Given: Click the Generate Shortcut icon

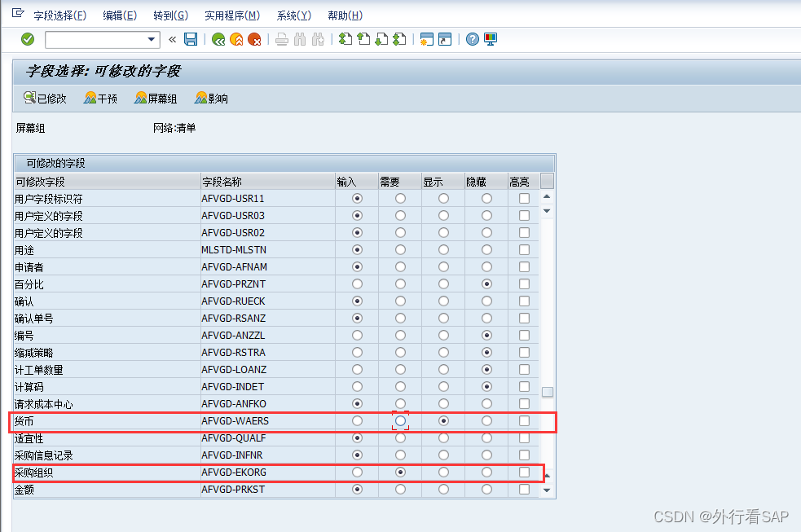Looking at the screenshot, I should click(x=445, y=39).
